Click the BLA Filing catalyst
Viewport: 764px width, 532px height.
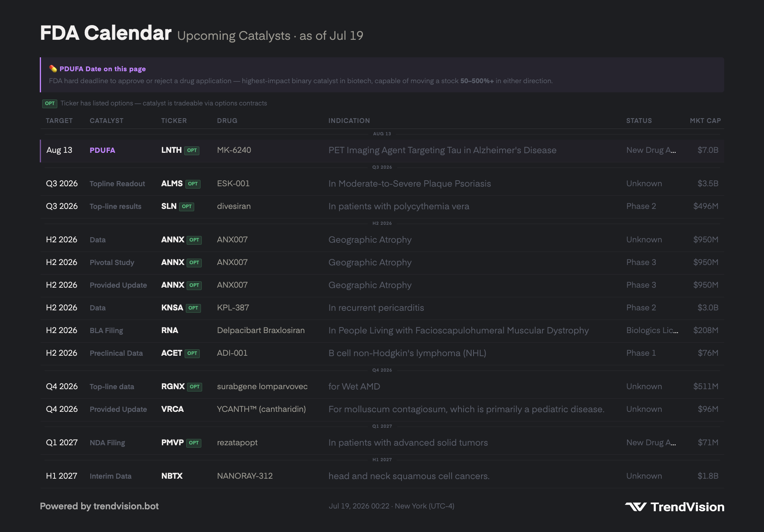tap(106, 330)
